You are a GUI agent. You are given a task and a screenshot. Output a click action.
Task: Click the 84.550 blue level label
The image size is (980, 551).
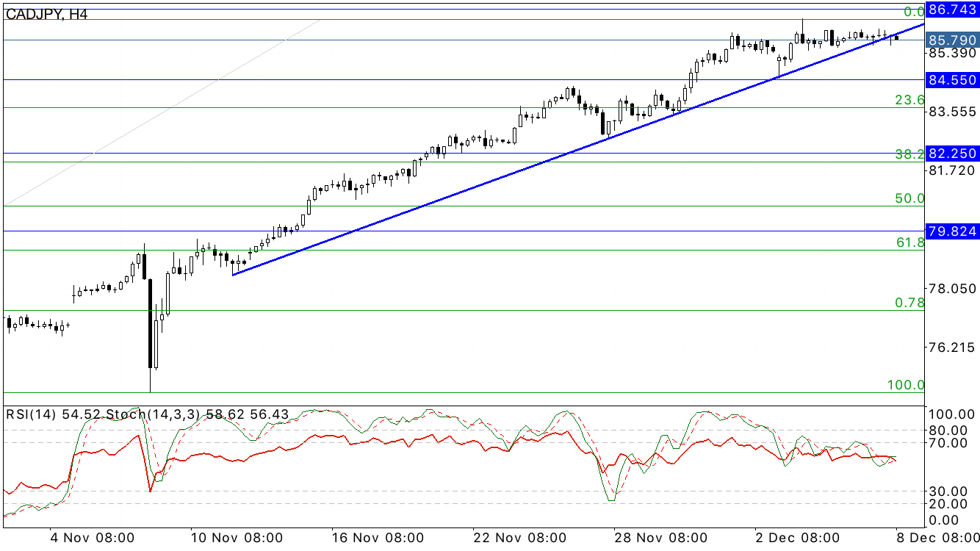pos(952,79)
